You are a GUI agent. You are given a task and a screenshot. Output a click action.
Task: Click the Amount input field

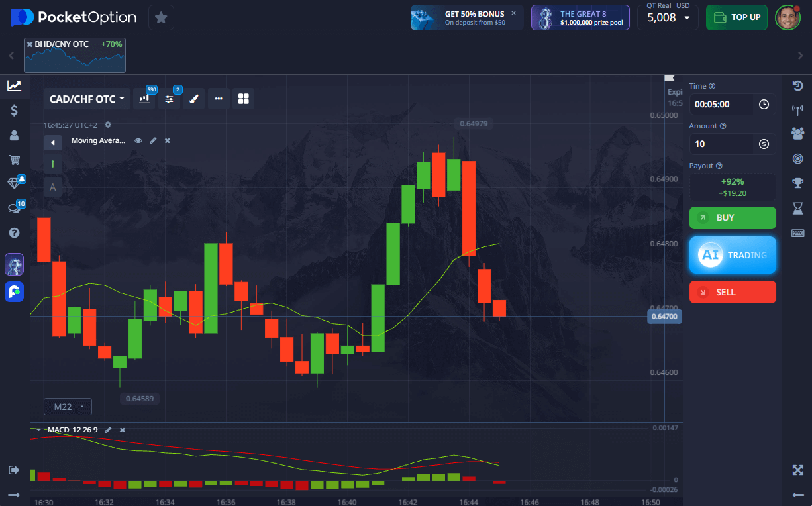pos(722,144)
